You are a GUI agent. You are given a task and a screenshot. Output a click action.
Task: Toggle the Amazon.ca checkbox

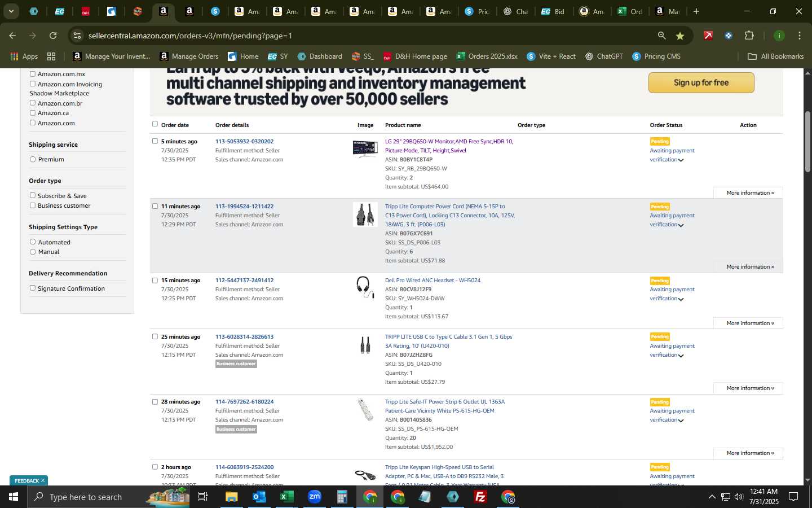click(33, 113)
